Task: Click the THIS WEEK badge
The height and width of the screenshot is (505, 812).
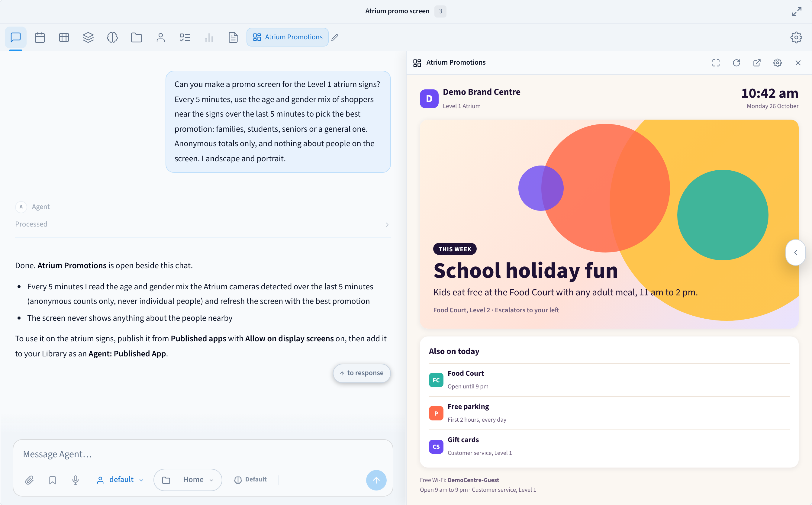Action: tap(455, 249)
